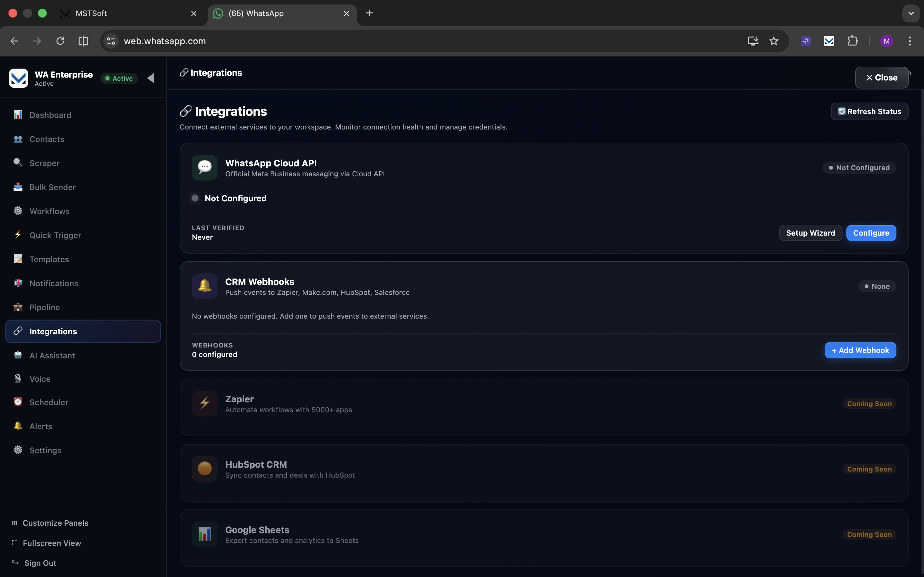Screen dimensions: 924x577
Task: Launch the Setup Wizard
Action: pos(810,233)
